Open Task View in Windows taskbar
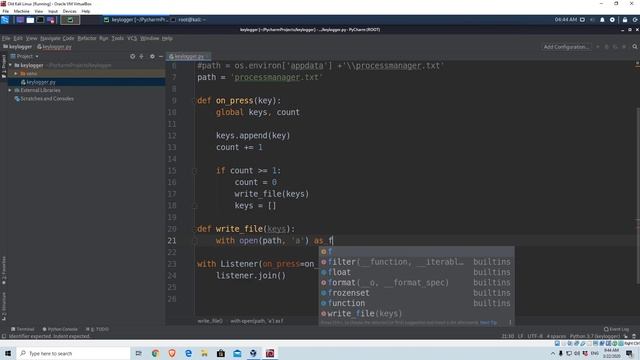 139,353
